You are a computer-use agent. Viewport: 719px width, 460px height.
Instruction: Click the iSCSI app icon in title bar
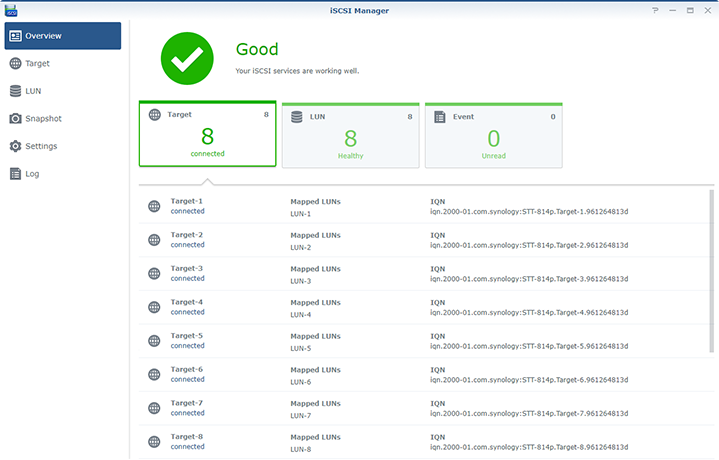(x=10, y=9)
